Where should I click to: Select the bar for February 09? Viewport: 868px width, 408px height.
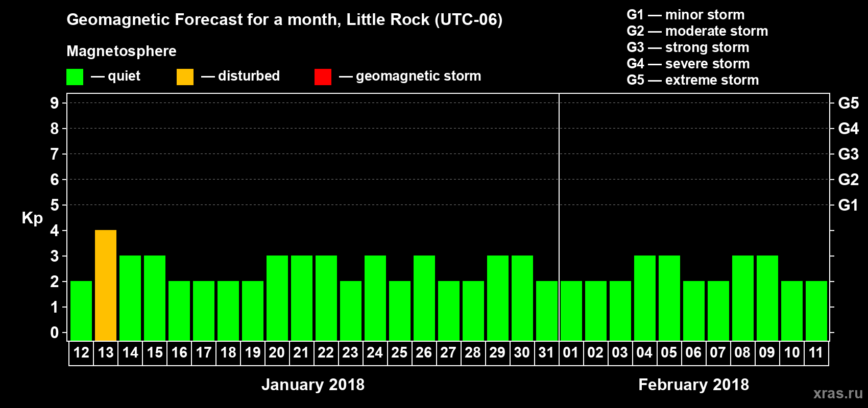tap(767, 298)
